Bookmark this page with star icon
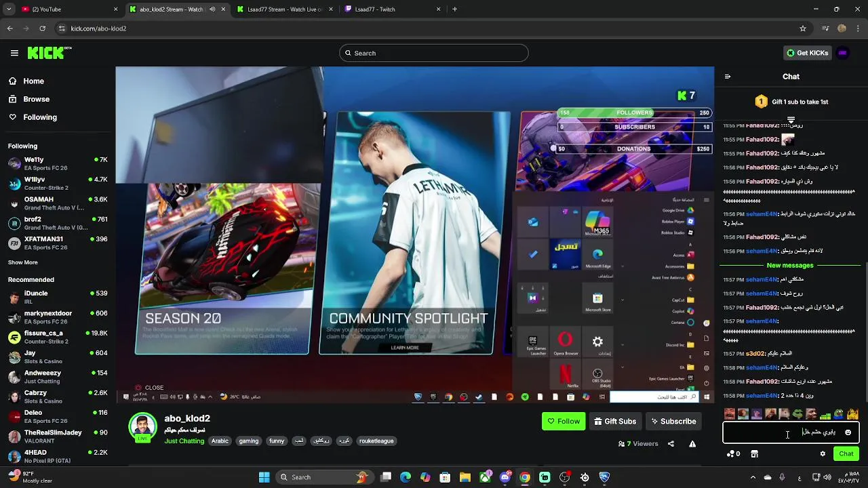The width and height of the screenshot is (868, 488). 803,28
